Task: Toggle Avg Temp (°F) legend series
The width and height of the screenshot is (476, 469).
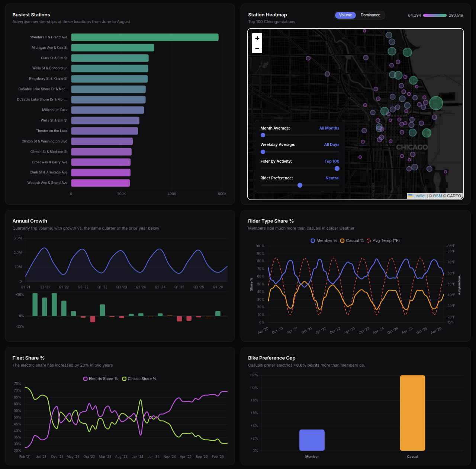Action: tap(383, 240)
